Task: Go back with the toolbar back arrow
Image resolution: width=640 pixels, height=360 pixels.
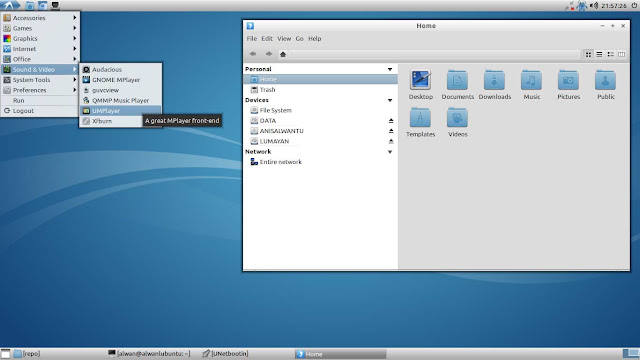Action: click(253, 54)
